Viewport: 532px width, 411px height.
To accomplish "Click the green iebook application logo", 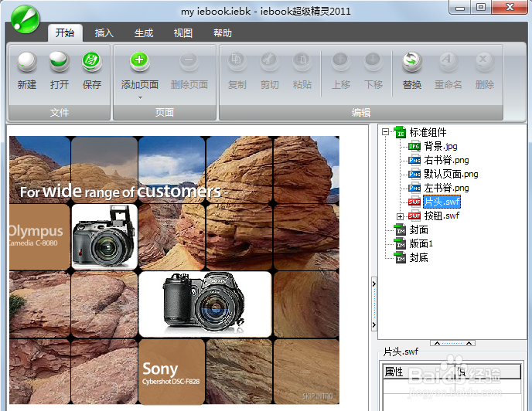I will [x=26, y=19].
